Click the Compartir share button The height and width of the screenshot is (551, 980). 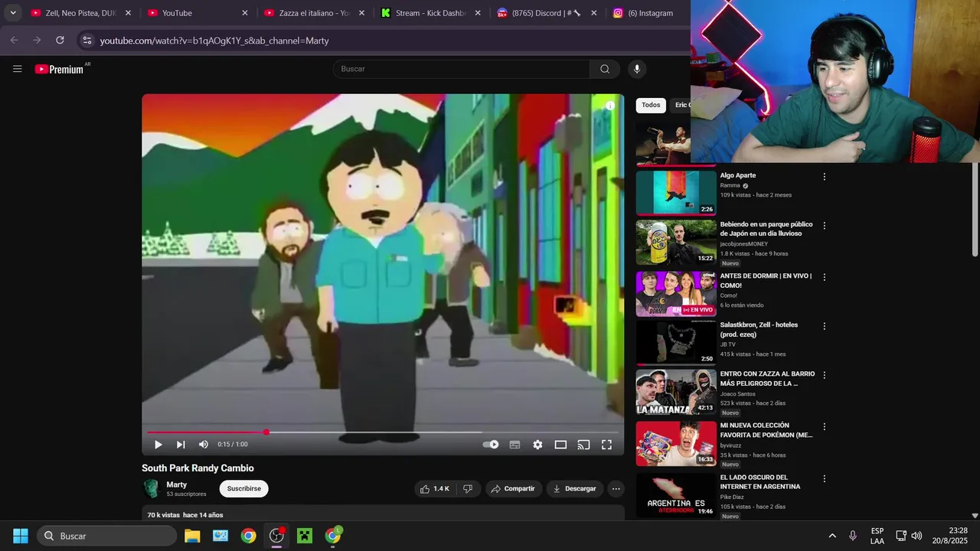coord(514,488)
